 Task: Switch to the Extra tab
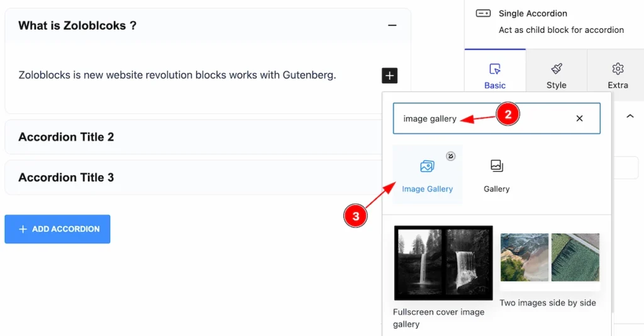tap(618, 76)
